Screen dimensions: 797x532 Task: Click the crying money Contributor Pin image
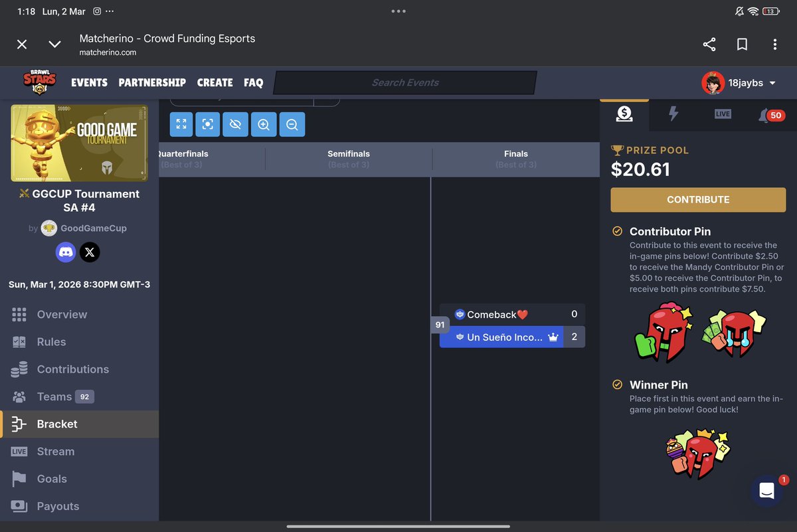(733, 332)
